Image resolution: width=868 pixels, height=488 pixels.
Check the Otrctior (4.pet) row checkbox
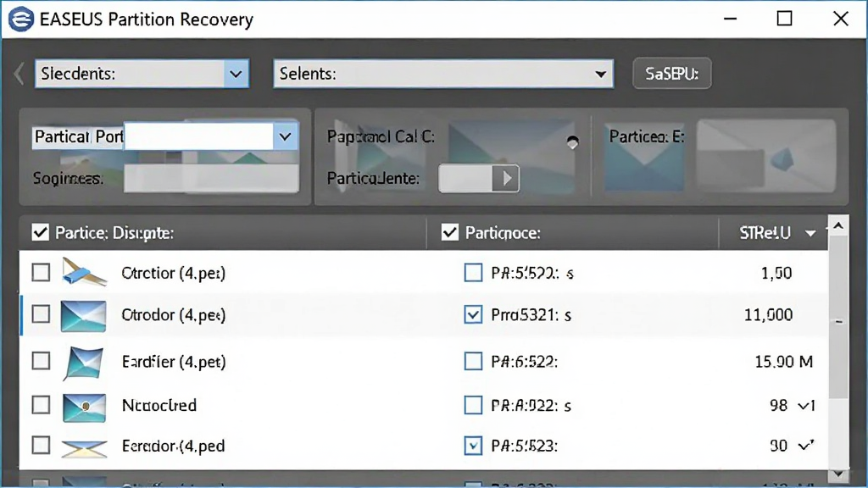pyautogui.click(x=41, y=272)
